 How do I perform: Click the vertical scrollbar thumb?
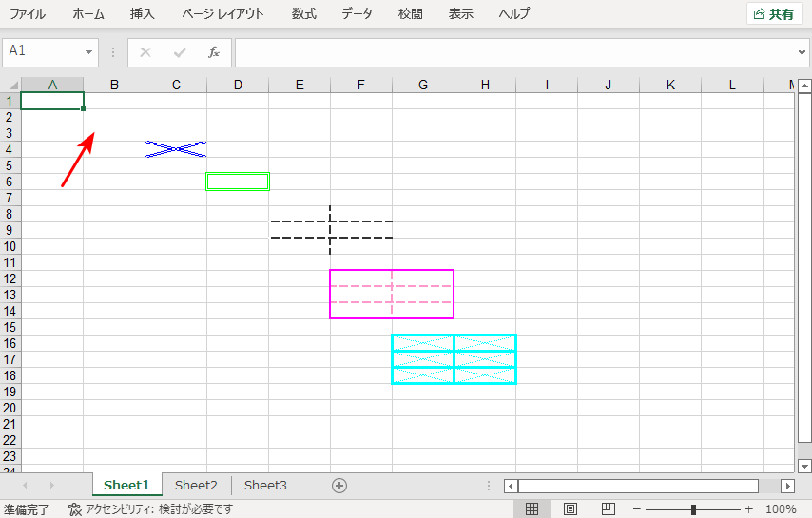804,268
